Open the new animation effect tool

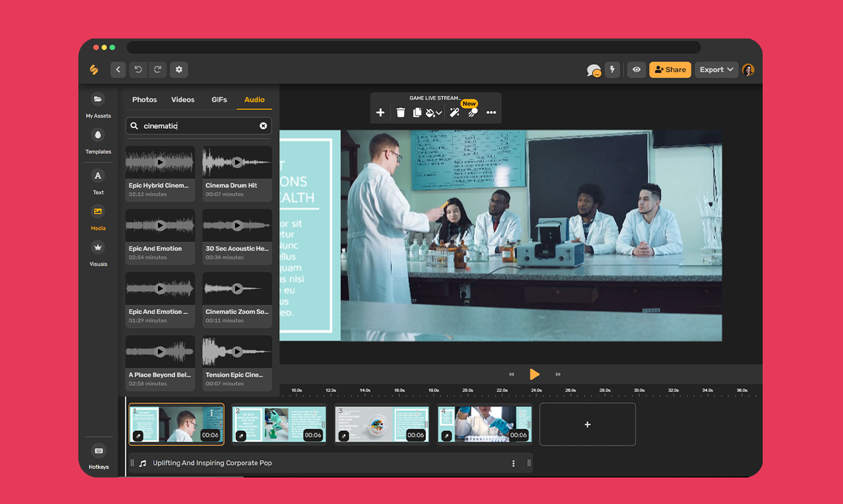(471, 112)
